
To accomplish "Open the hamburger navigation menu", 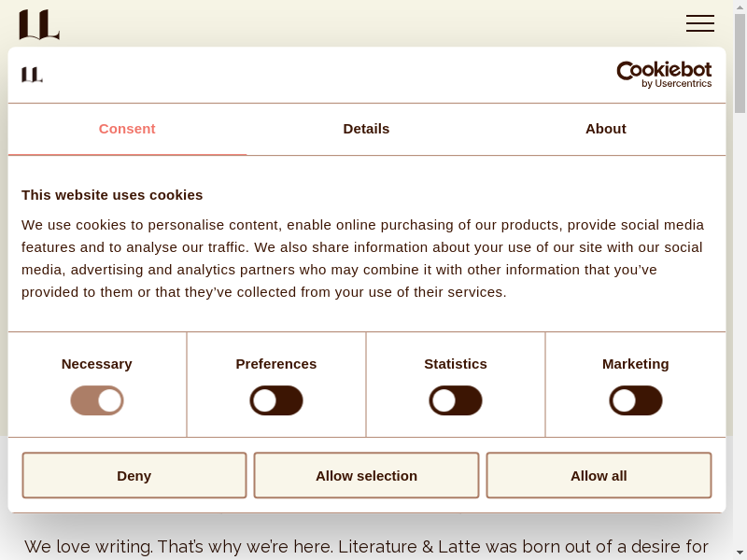I will [699, 23].
